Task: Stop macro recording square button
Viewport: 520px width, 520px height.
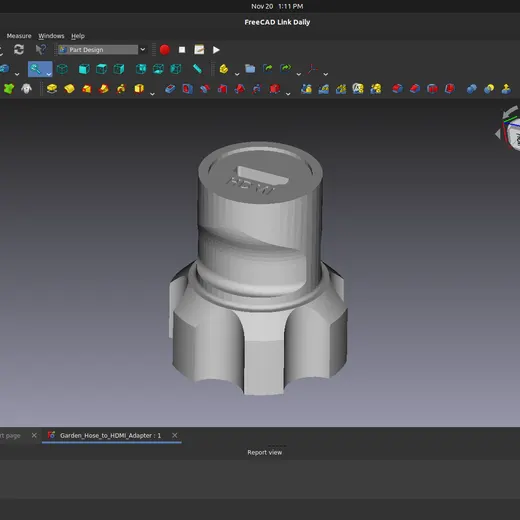Action: coord(182,50)
